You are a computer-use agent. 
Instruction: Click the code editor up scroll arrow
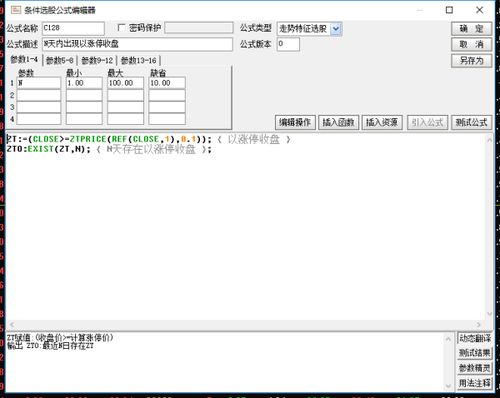[x=489, y=140]
